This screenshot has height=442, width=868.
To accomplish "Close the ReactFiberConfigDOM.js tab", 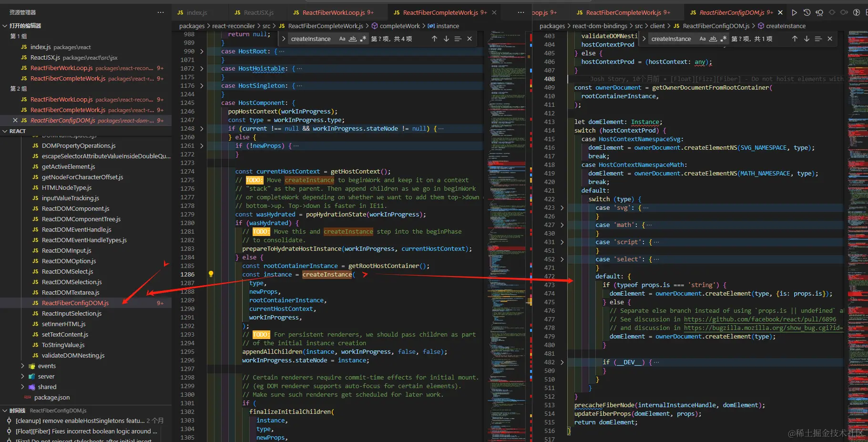I will tap(780, 12).
